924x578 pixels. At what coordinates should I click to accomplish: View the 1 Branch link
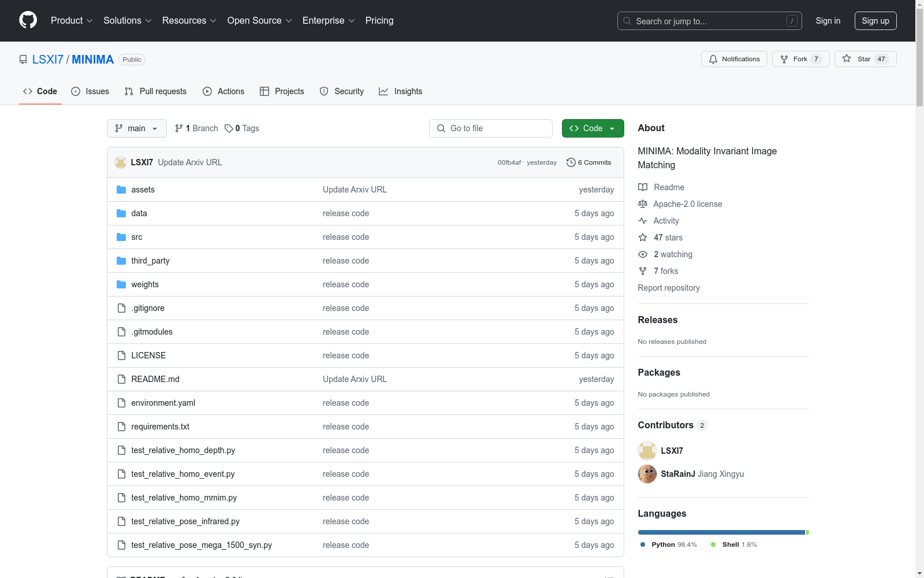(196, 128)
